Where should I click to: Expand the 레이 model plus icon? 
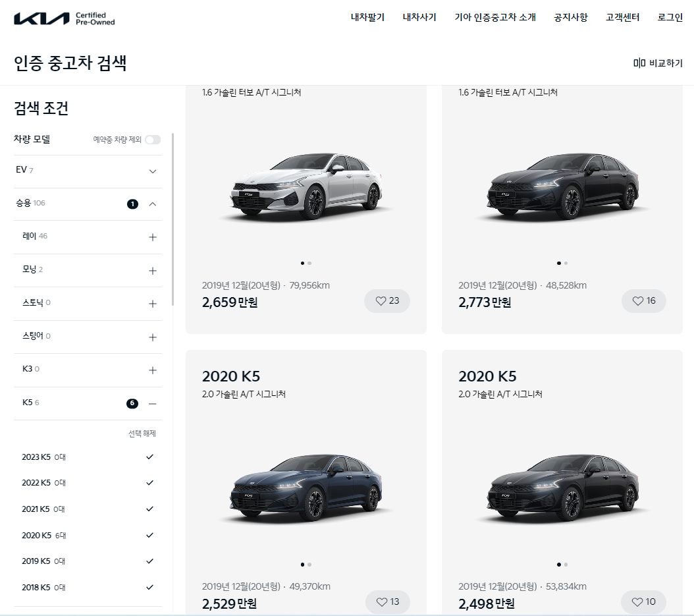[x=153, y=237]
